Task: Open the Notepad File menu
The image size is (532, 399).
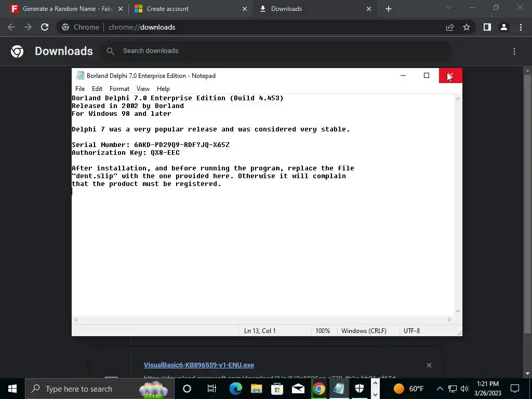Action: (x=79, y=88)
